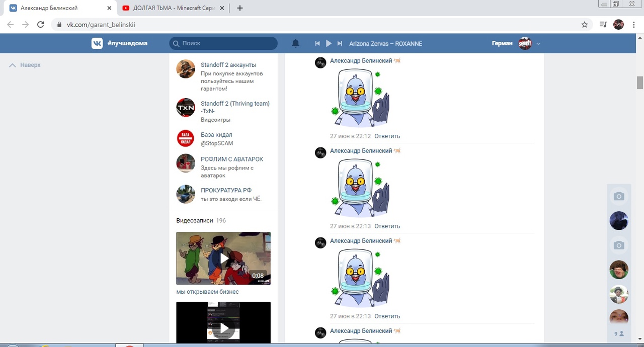Reload the page in Chrome

coord(41,25)
